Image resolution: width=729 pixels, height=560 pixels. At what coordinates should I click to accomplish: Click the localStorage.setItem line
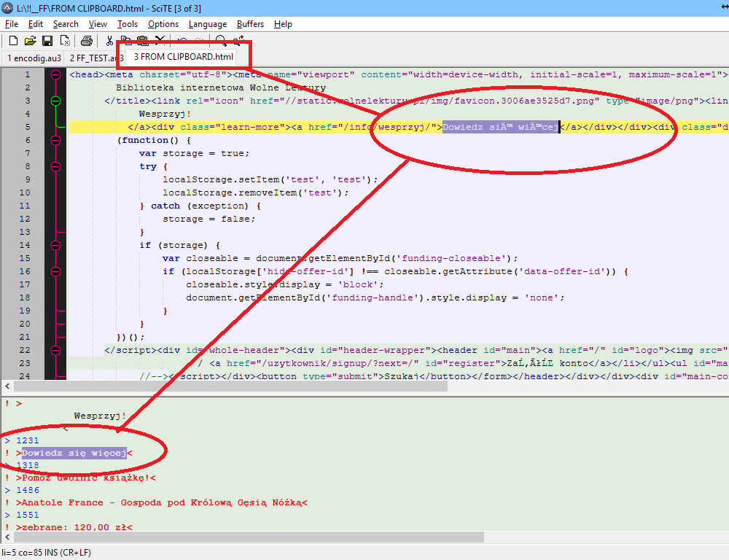[x=270, y=179]
